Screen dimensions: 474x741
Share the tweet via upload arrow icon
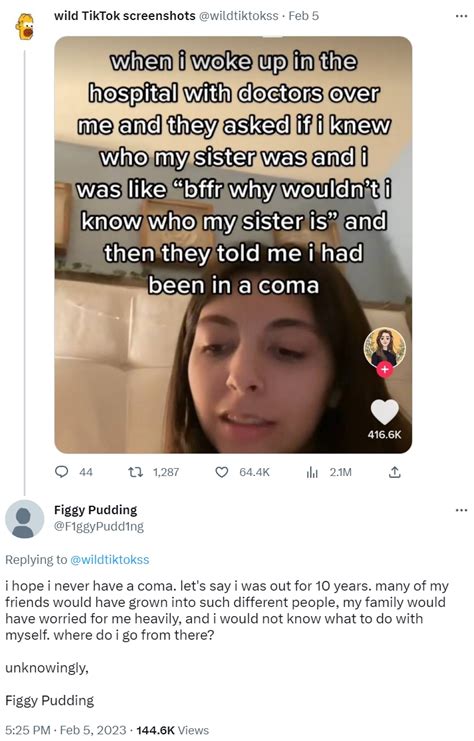395,472
